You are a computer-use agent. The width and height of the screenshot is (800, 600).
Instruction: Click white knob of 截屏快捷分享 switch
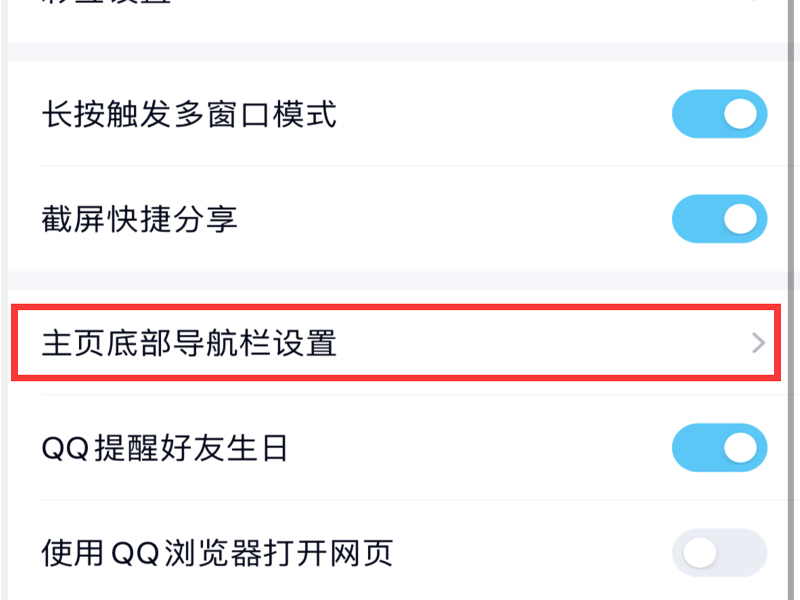tap(741, 219)
